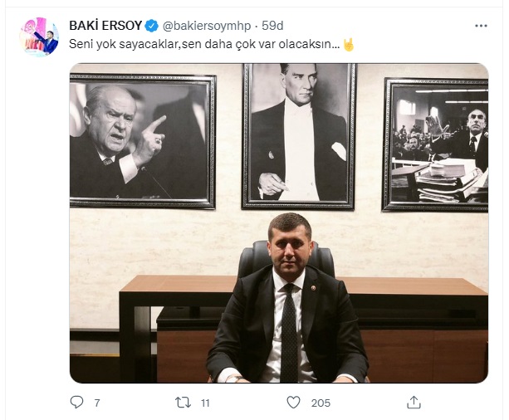
Task: Click the retweet count 11
Action: click(x=204, y=403)
